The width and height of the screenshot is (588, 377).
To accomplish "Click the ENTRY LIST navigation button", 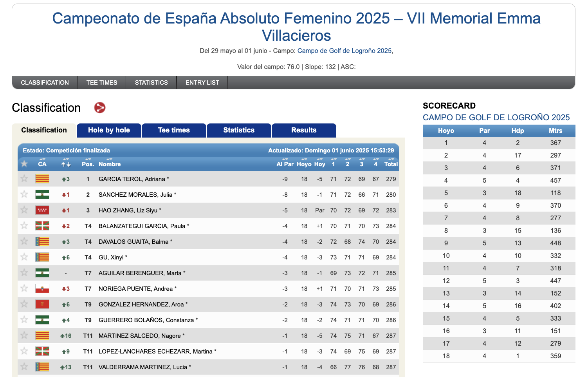I will [202, 82].
